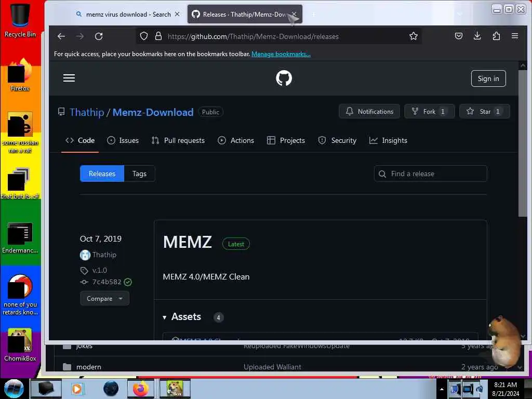Viewport: 532px width, 399px height.
Task: Click the forward navigation arrow
Action: point(79,36)
